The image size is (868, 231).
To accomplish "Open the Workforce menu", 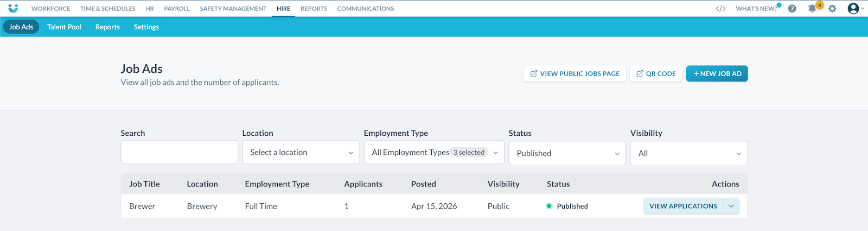I will coord(50,9).
